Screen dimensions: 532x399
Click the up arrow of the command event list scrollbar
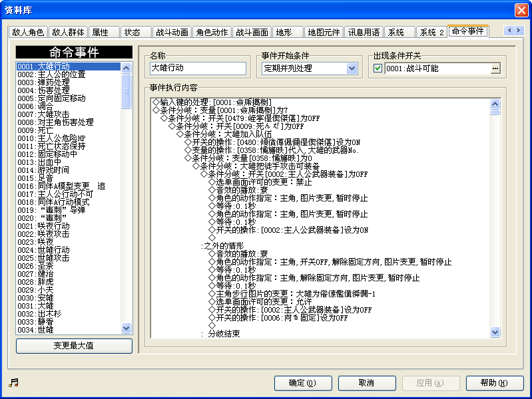pos(127,67)
